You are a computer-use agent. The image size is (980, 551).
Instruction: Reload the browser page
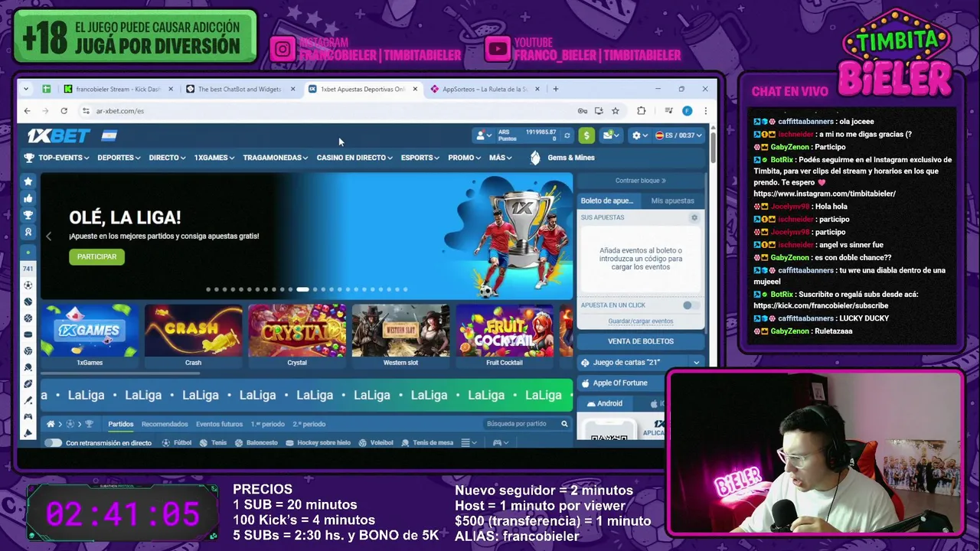point(64,111)
